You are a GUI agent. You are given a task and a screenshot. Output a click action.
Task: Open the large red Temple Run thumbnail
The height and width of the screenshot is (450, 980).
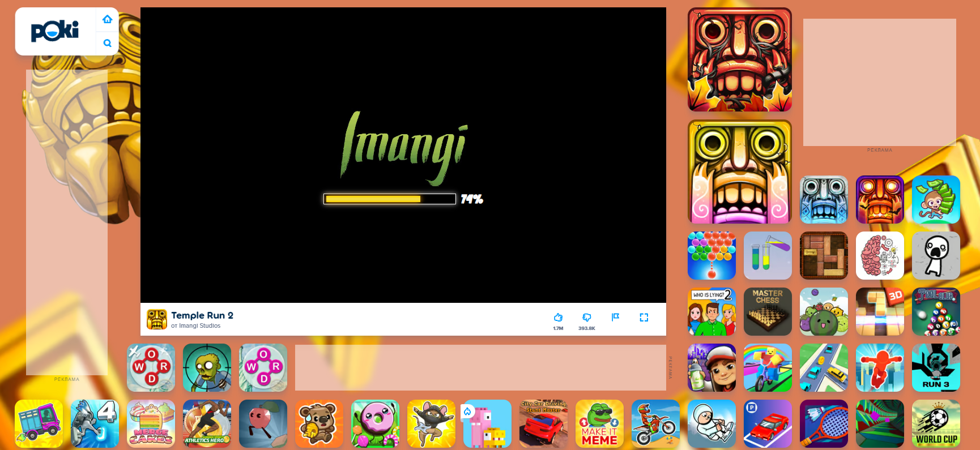click(739, 59)
